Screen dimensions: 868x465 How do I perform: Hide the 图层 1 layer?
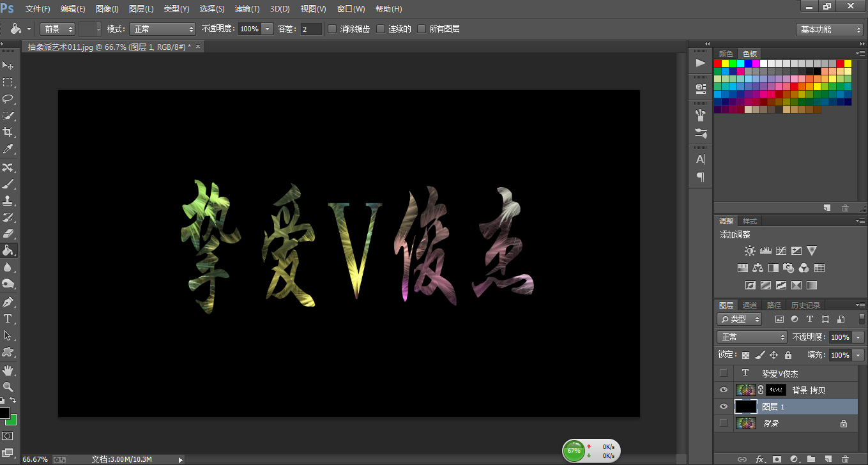tap(723, 406)
